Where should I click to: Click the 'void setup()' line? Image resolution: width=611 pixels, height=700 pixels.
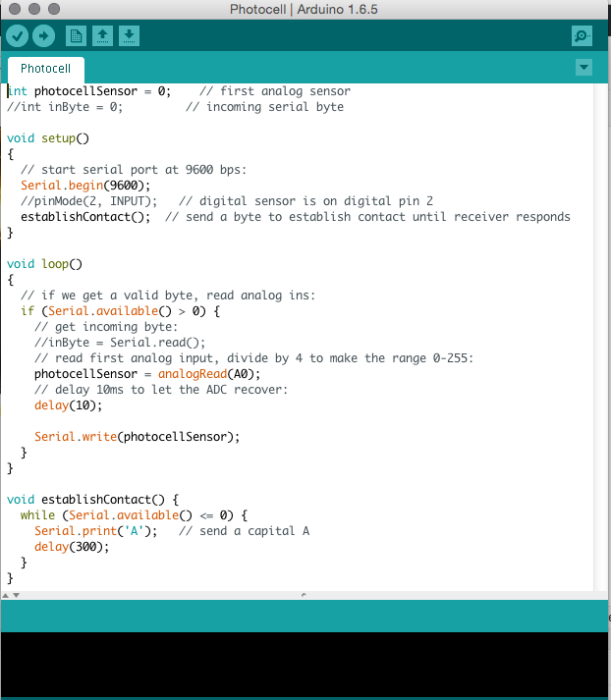pos(48,138)
